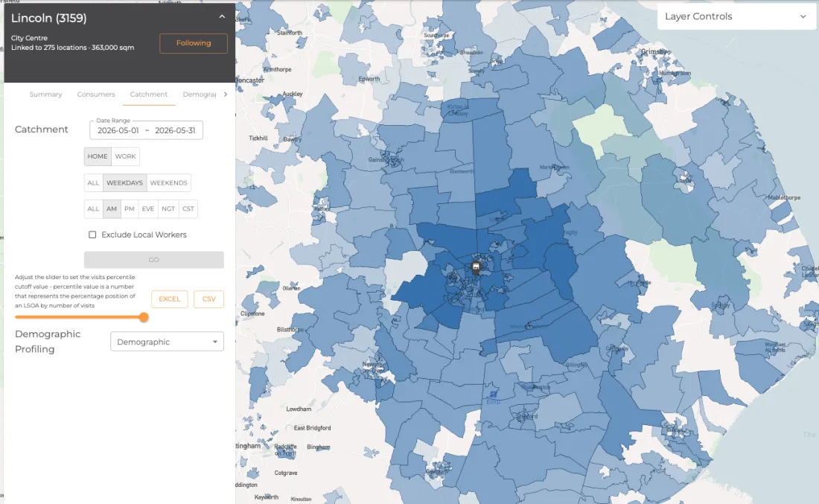The image size is (819, 504).
Task: Click the Tickhill map label
Action: point(258,138)
